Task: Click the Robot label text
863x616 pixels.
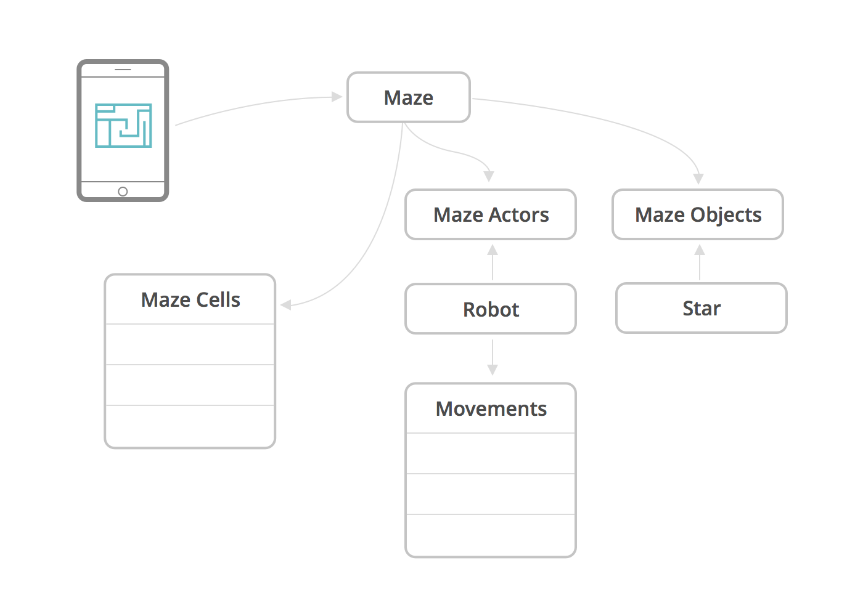Action: point(490,309)
